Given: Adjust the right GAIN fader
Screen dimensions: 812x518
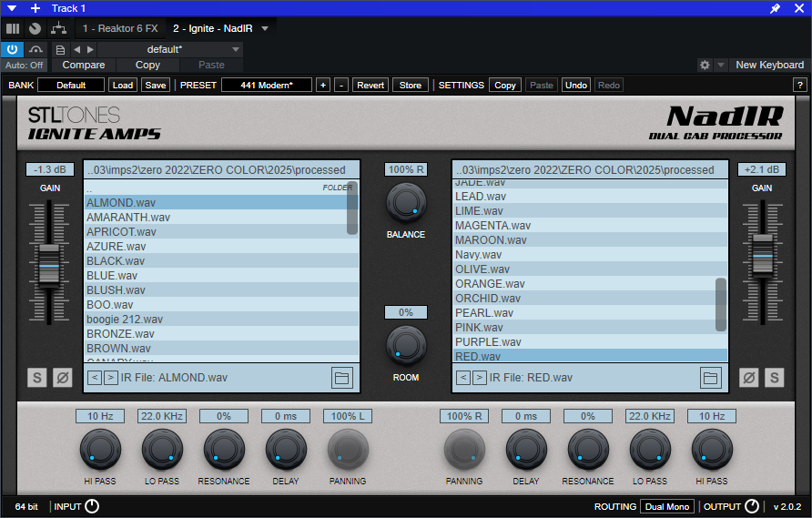Looking at the screenshot, I should pyautogui.click(x=762, y=256).
